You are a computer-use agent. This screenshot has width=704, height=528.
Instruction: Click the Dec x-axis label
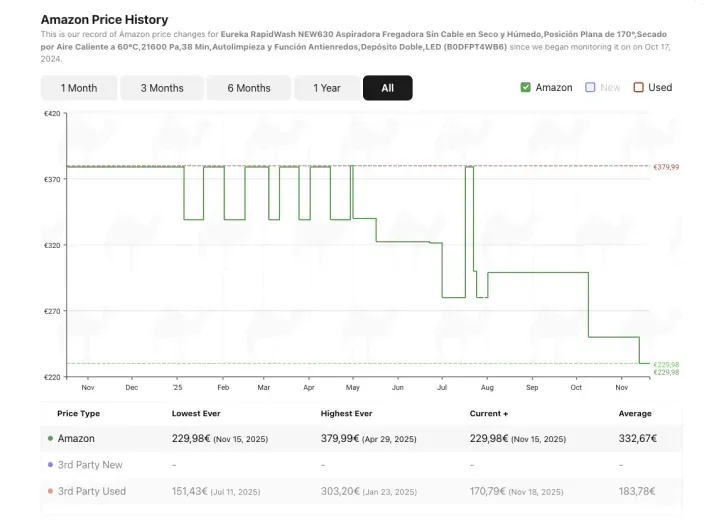click(132, 387)
